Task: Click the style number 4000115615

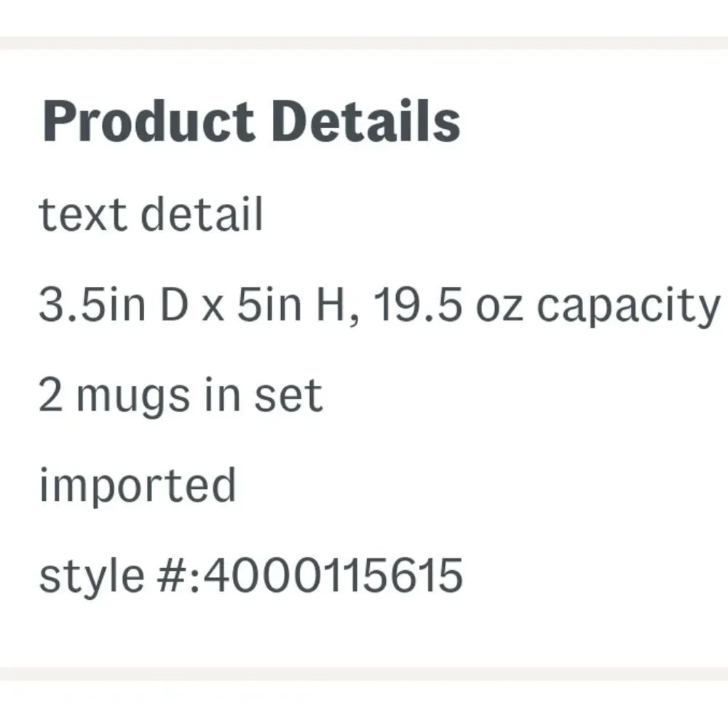Action: click(333, 576)
